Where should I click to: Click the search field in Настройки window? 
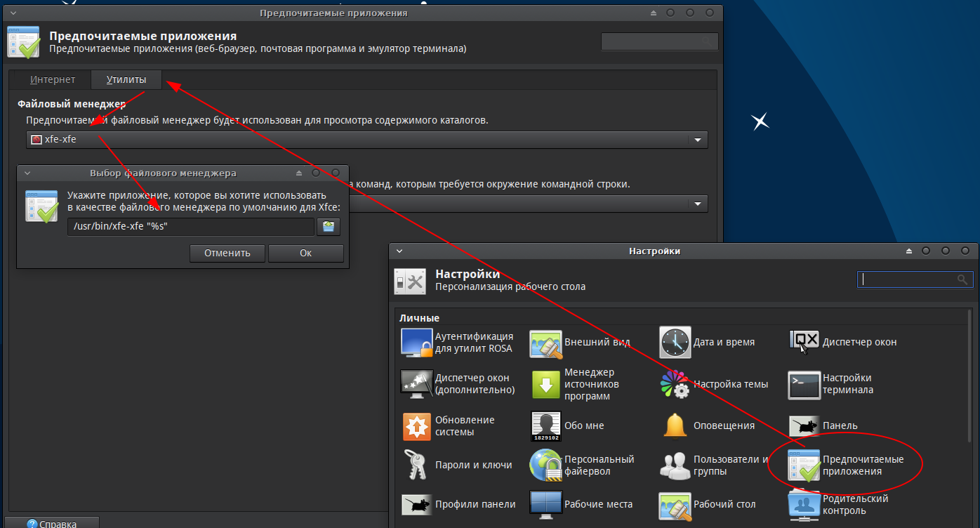(x=915, y=279)
